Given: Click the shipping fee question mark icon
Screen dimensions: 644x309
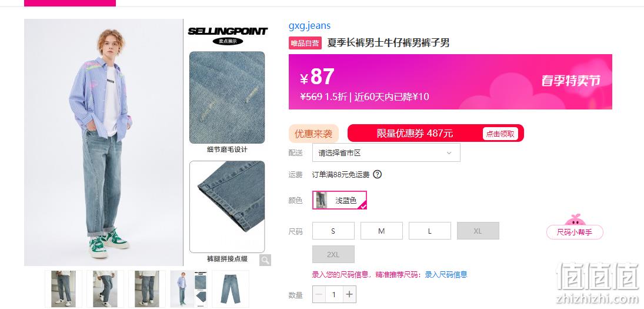Looking at the screenshot, I should click(x=378, y=174).
